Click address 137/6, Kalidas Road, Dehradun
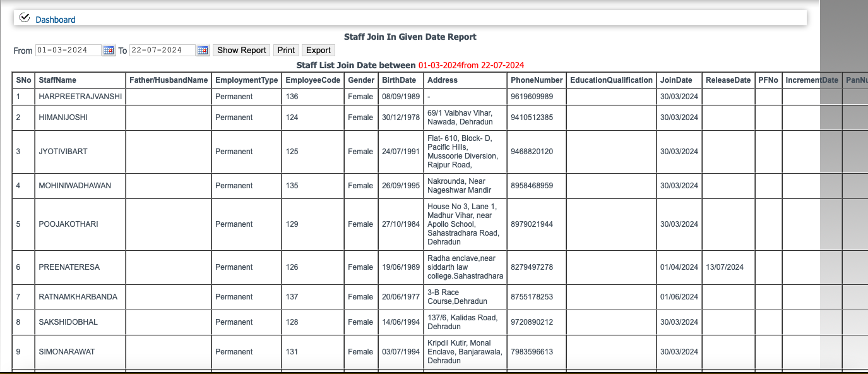The image size is (868, 374). (x=463, y=322)
